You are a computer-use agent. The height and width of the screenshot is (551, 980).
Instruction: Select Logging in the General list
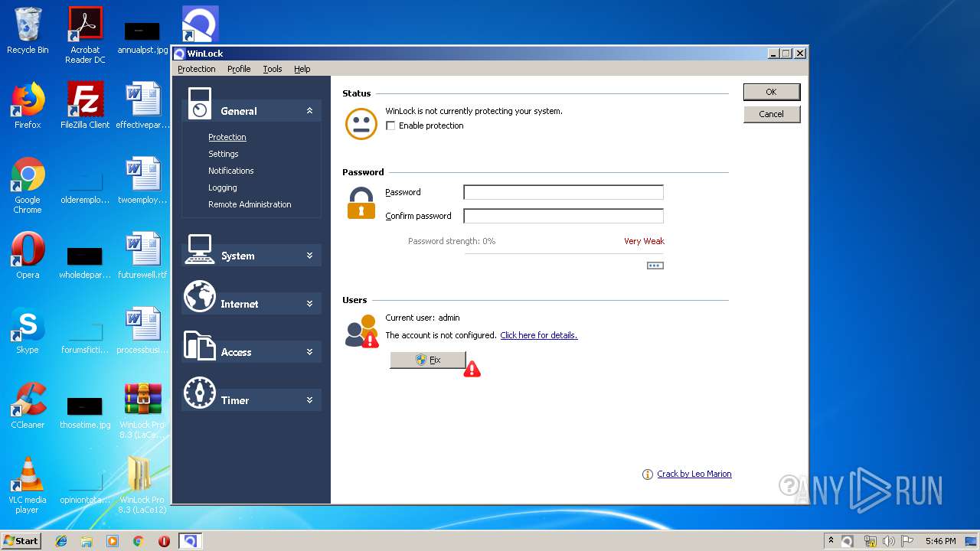pyautogui.click(x=223, y=187)
